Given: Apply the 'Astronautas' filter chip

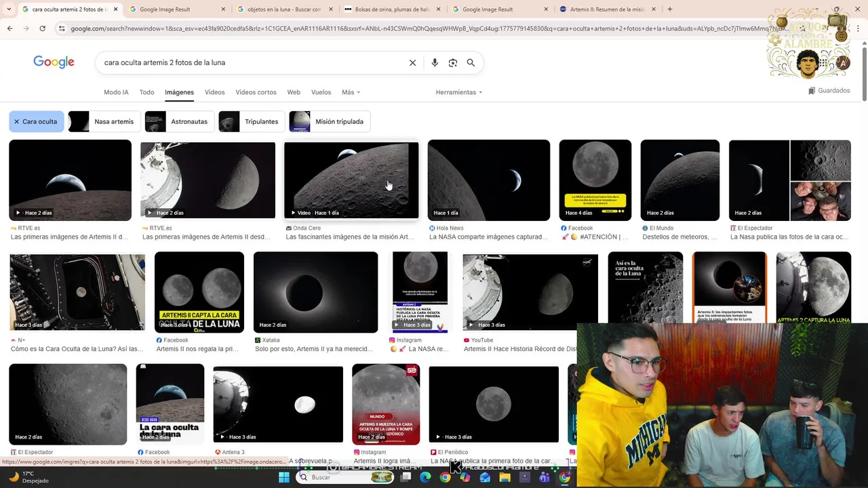Looking at the screenshot, I should (180, 121).
